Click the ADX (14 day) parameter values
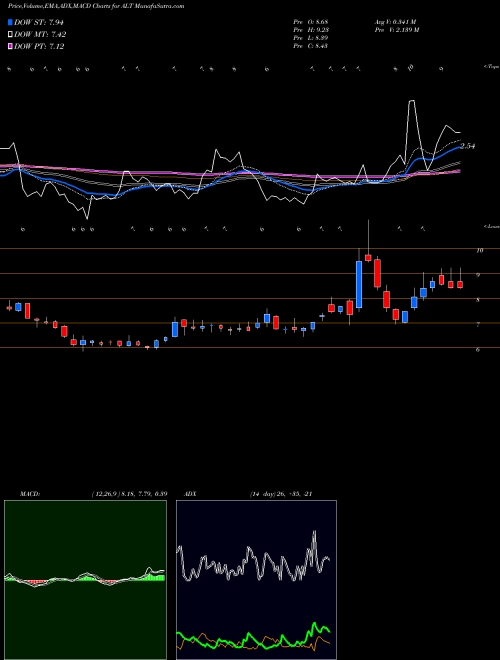 pyautogui.click(x=281, y=494)
